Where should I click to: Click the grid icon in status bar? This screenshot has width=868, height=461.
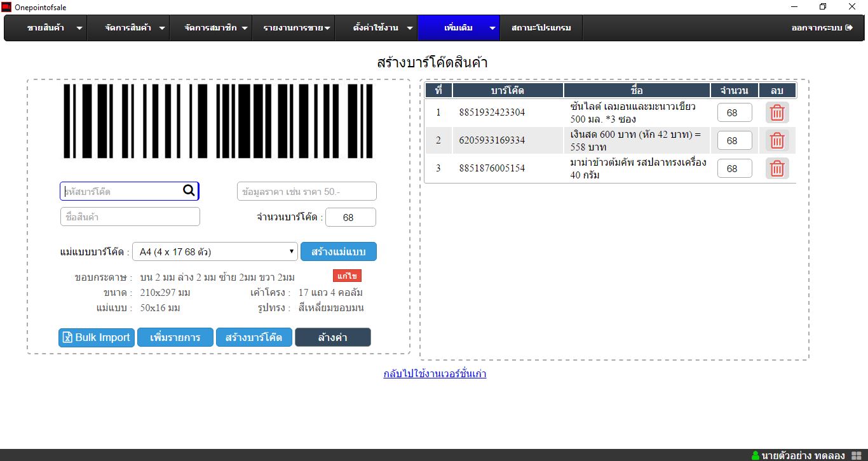(856, 455)
